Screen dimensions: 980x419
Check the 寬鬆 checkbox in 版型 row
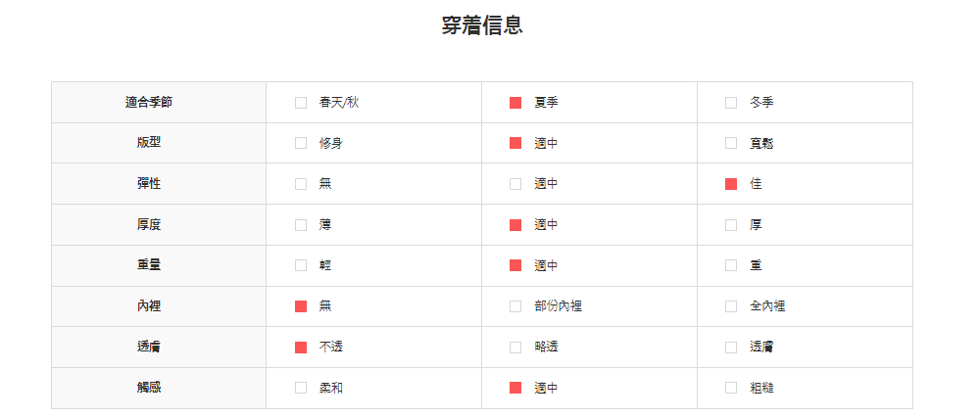pos(731,143)
